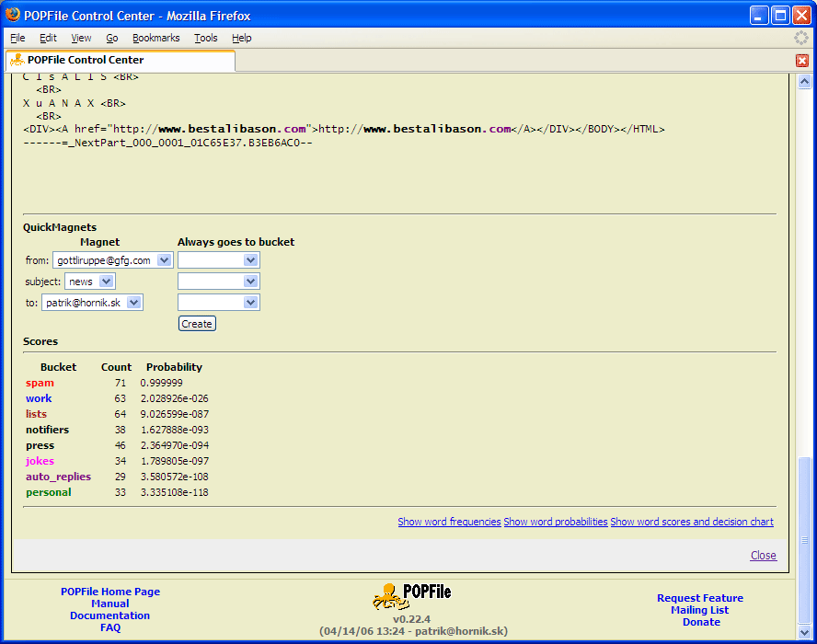Open the spam bucket link
Image resolution: width=817 pixels, height=644 pixels.
(x=40, y=383)
